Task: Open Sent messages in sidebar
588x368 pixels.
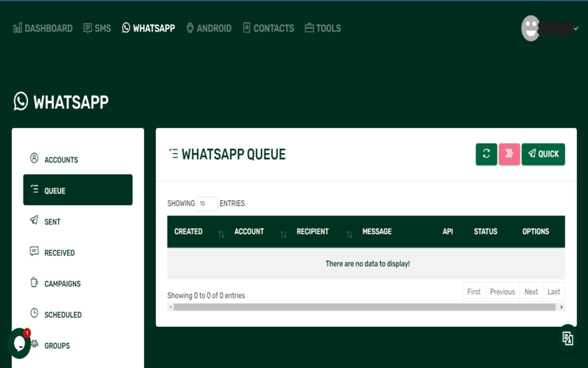Action: click(52, 222)
